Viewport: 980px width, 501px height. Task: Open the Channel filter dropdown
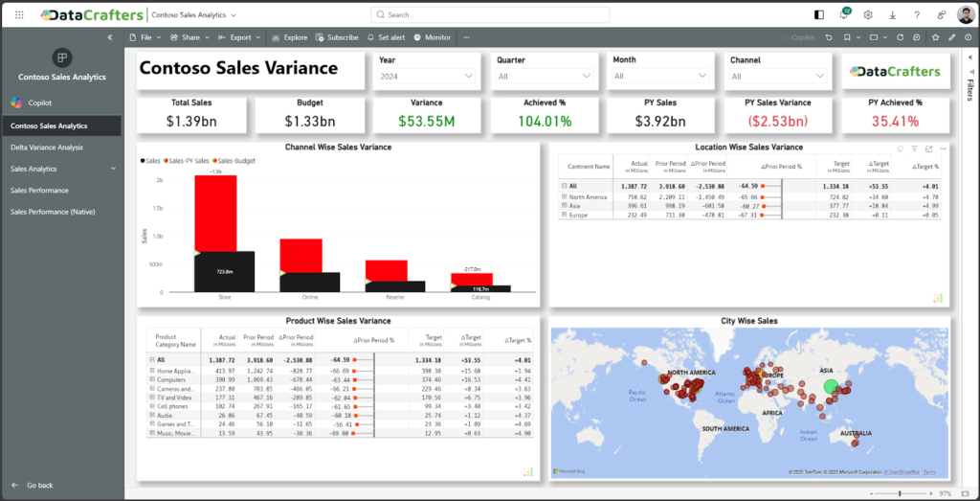click(x=779, y=76)
